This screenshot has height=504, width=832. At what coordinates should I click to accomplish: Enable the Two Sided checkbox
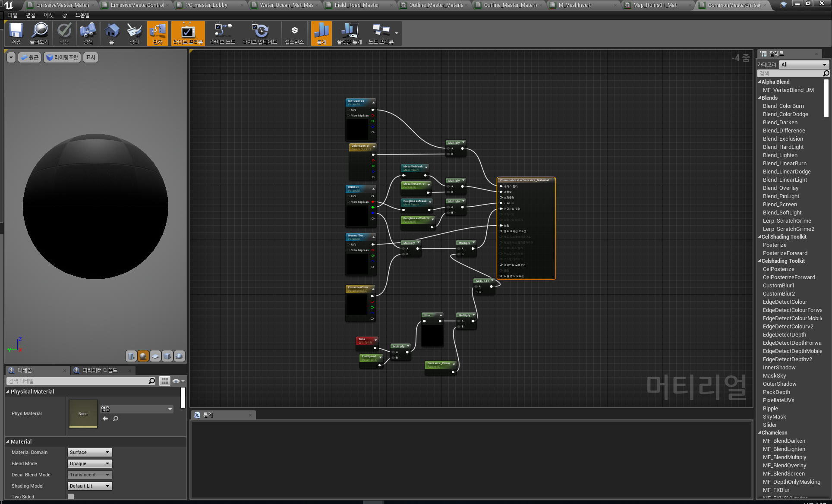pos(71,497)
